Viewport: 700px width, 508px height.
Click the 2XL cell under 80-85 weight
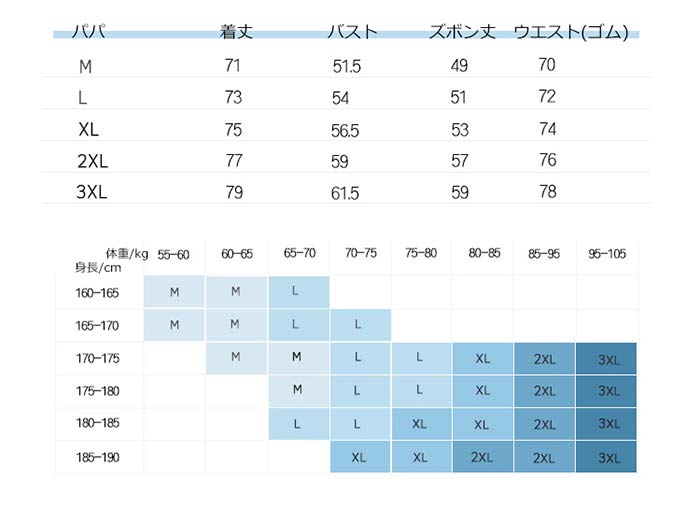[483, 457]
